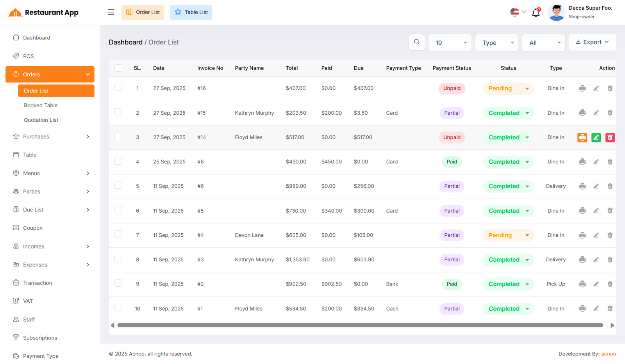Image resolution: width=625 pixels, height=364 pixels.
Task: Toggle the hamburger sidebar menu icon
Action: pyautogui.click(x=111, y=12)
